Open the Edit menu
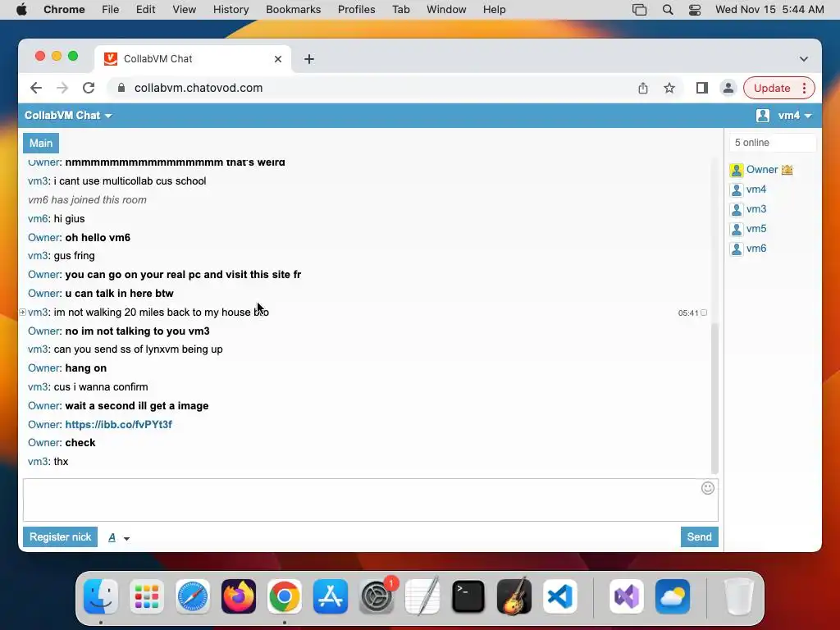Screen dimensions: 840x630 [x=145, y=10]
